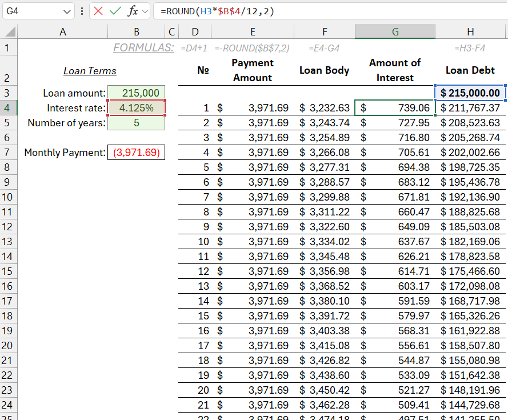This screenshot has width=508, height=420.
Task: Open the chevron dropdown next to fx
Action: pos(144,11)
